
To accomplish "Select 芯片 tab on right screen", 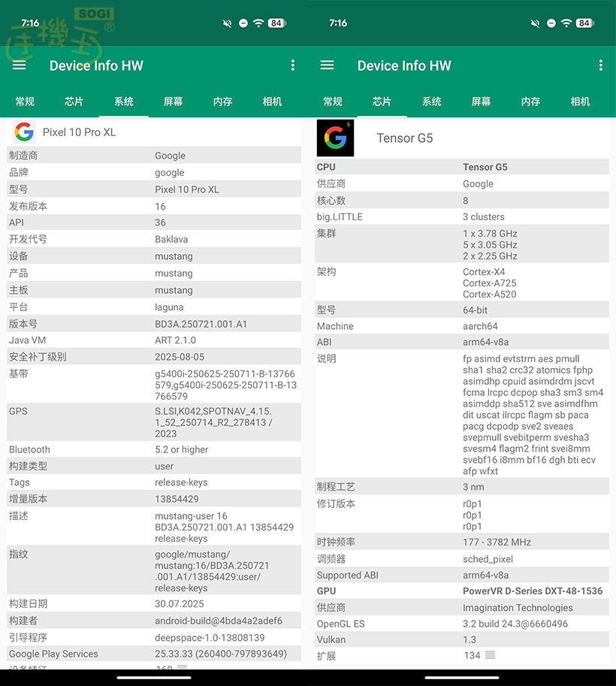I will pyautogui.click(x=382, y=101).
